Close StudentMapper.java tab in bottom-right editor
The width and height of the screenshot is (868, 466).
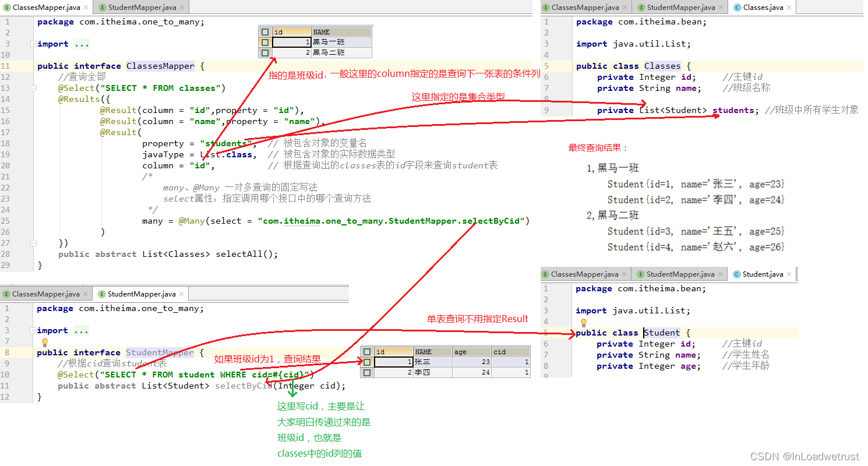[x=720, y=274]
